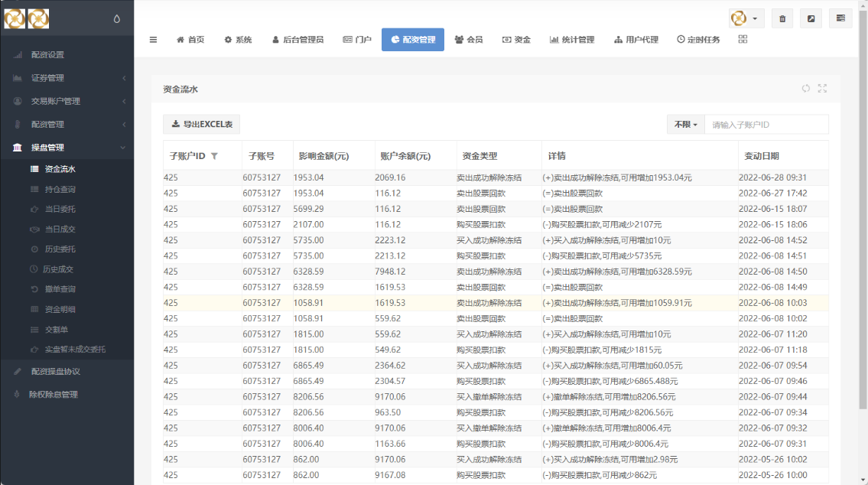Click the fullscreen expand icon in panel header

[822, 89]
